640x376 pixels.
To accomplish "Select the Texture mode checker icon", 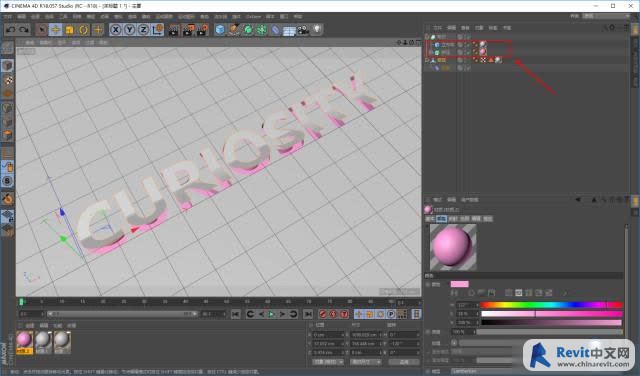I will pos(7,80).
